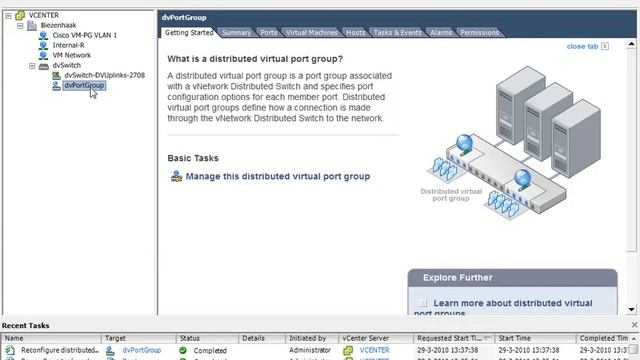Close the Recent Tasks panel

634,325
